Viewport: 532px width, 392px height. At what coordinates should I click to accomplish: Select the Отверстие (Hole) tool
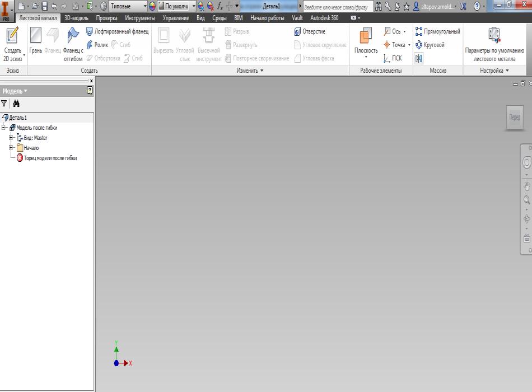(310, 31)
